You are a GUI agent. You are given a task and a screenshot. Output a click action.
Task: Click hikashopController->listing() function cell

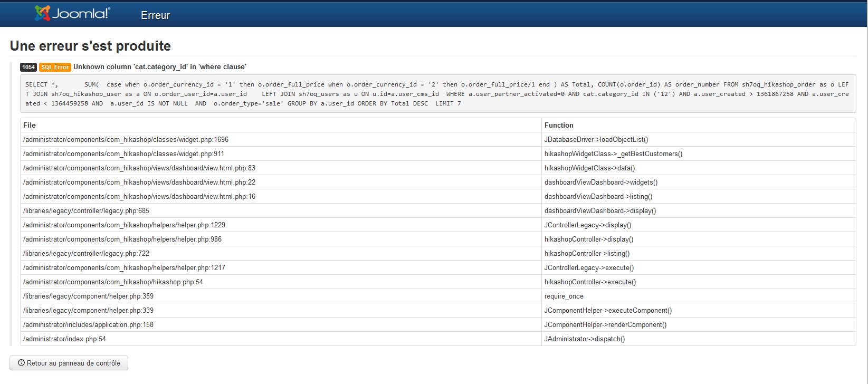pyautogui.click(x=699, y=253)
